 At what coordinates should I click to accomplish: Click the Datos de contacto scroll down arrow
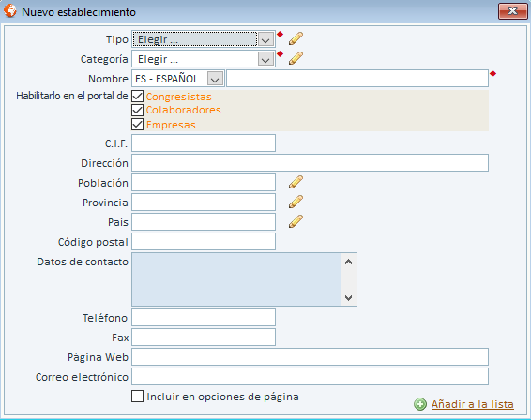[x=348, y=298]
